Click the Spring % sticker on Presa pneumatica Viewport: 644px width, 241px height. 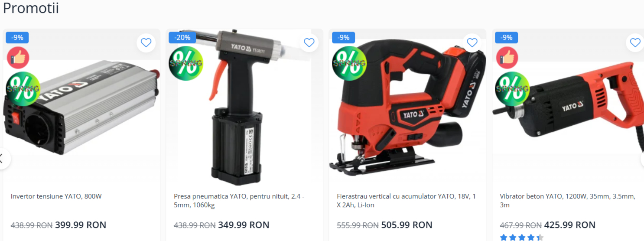tap(186, 63)
